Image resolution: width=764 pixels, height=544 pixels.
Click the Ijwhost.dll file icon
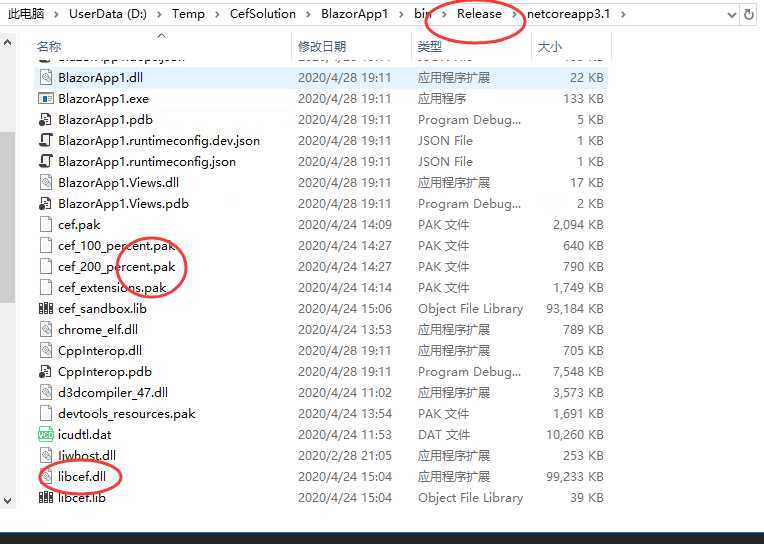[46, 455]
